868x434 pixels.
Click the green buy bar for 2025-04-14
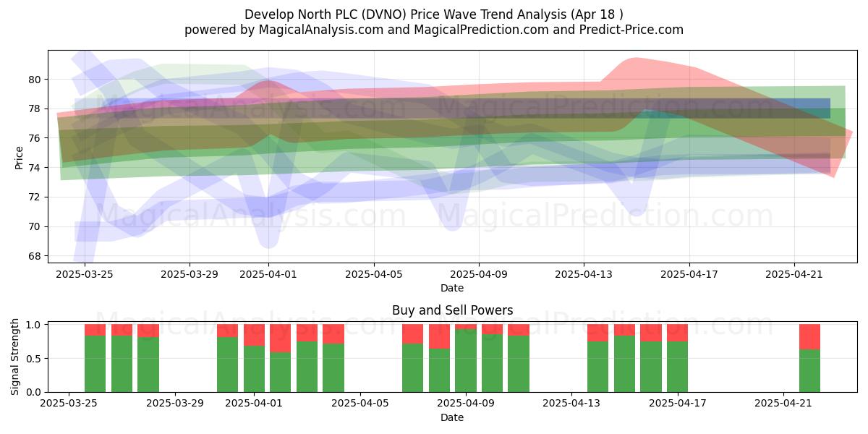598,367
